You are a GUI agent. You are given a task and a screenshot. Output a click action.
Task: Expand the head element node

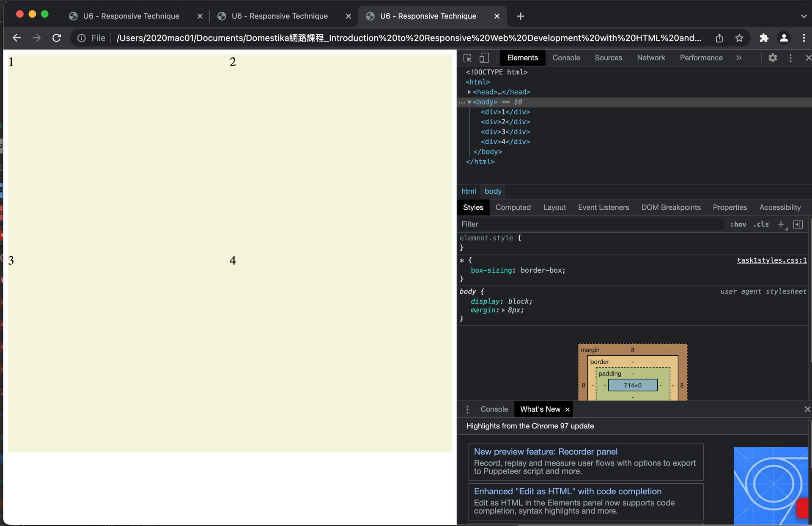point(469,92)
